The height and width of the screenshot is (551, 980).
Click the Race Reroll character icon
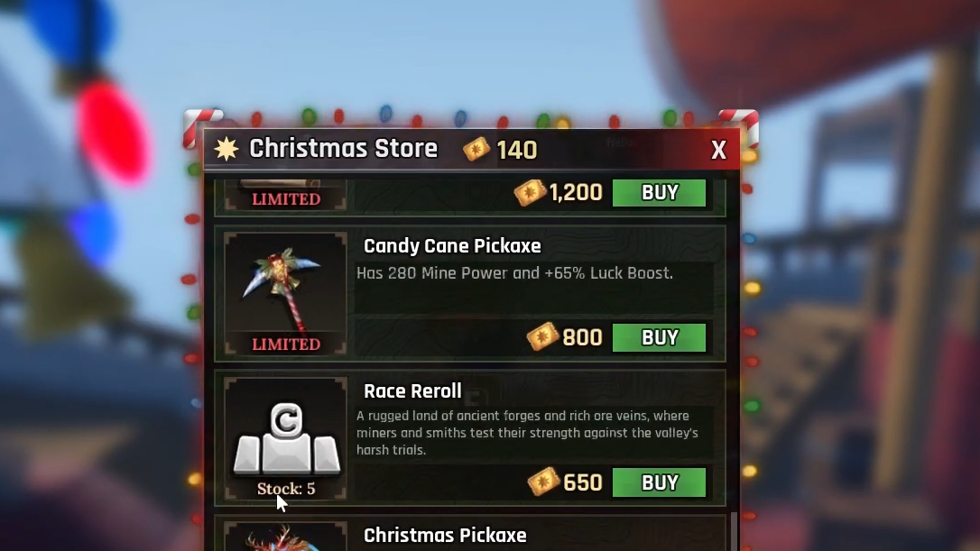(x=286, y=437)
